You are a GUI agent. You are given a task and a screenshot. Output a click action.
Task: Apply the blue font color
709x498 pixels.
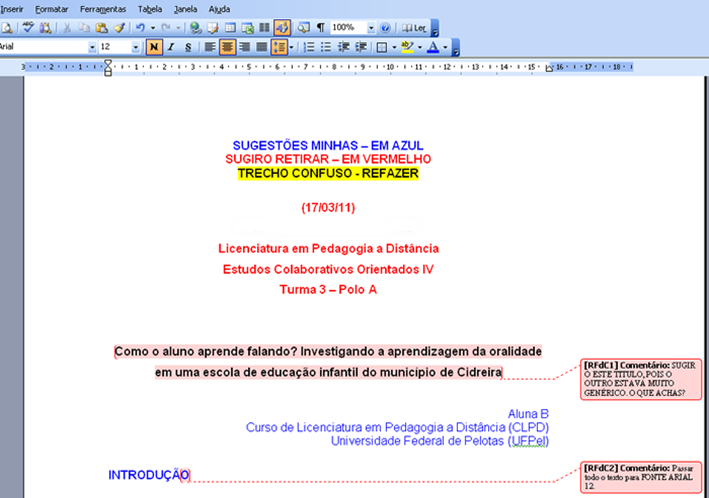point(433,47)
